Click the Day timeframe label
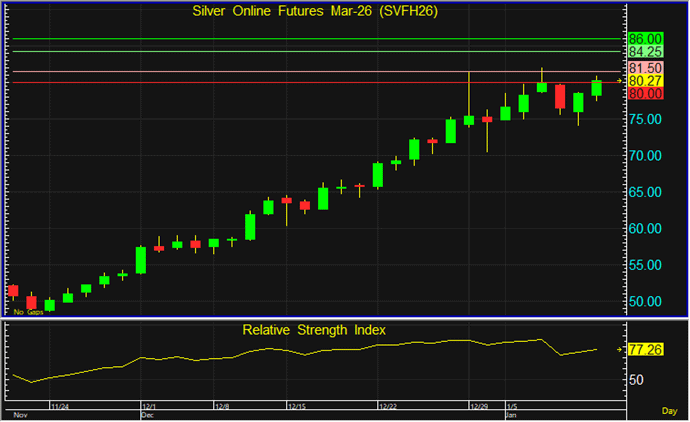 click(670, 412)
